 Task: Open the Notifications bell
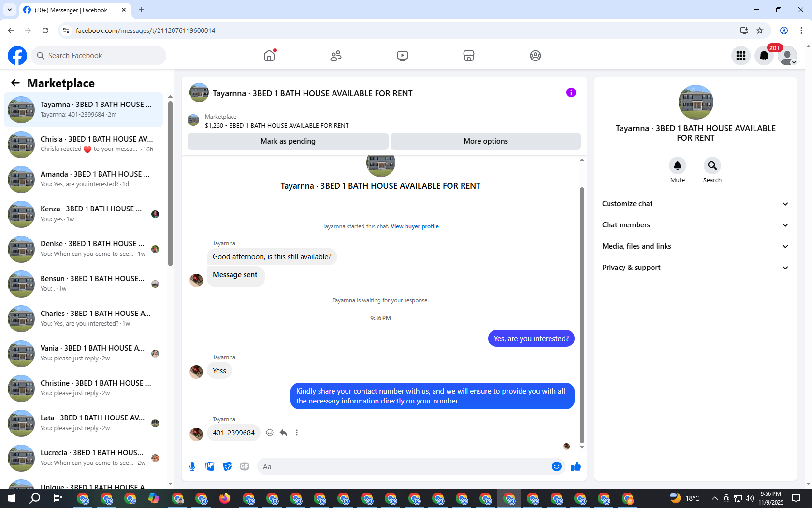point(764,56)
